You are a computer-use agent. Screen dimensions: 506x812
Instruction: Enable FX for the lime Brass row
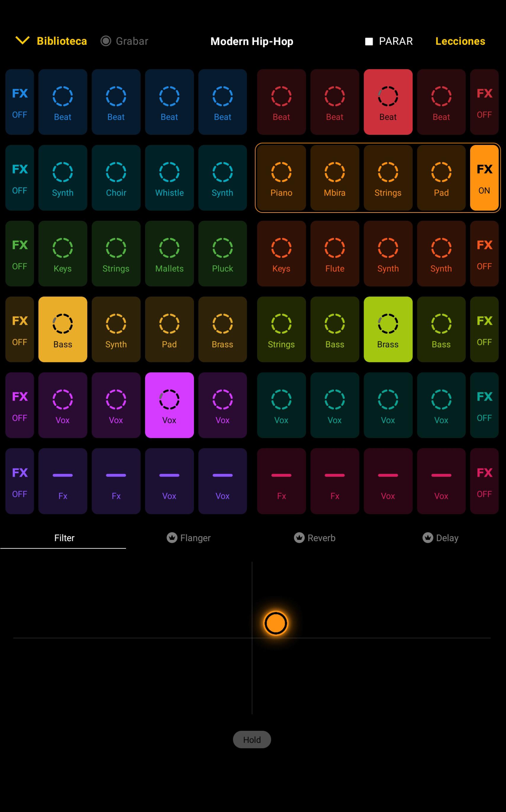[484, 329]
